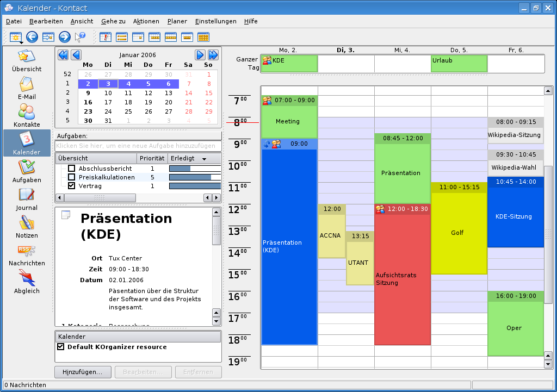Go to previous year in mini calendar
This screenshot has height=392, width=557.
point(63,55)
